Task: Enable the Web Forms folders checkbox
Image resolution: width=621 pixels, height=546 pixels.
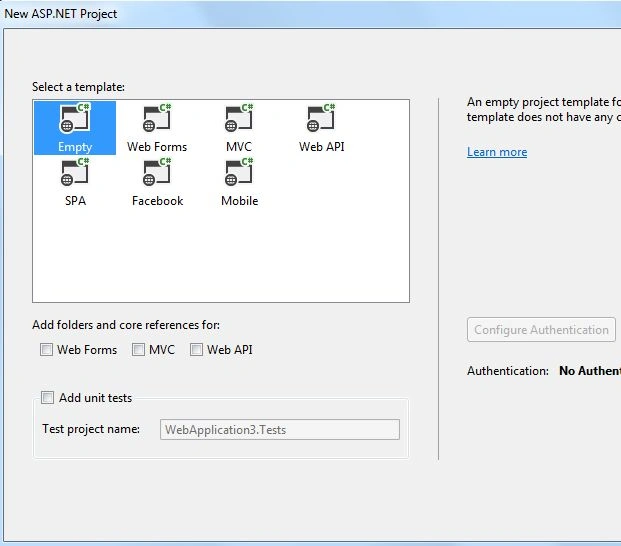Action: click(x=46, y=350)
